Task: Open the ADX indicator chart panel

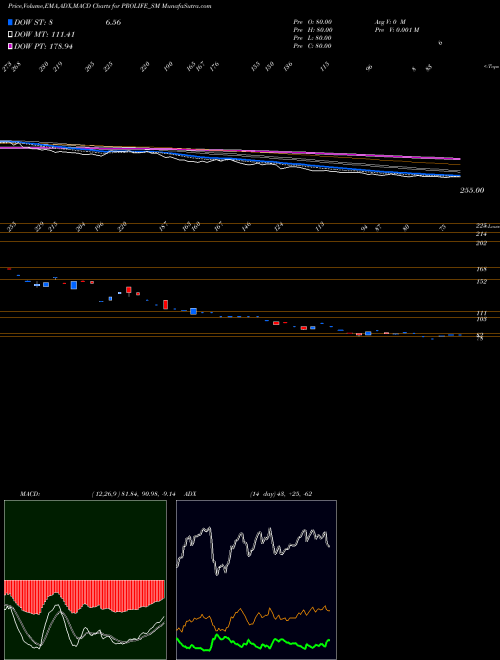Action: pos(256,580)
